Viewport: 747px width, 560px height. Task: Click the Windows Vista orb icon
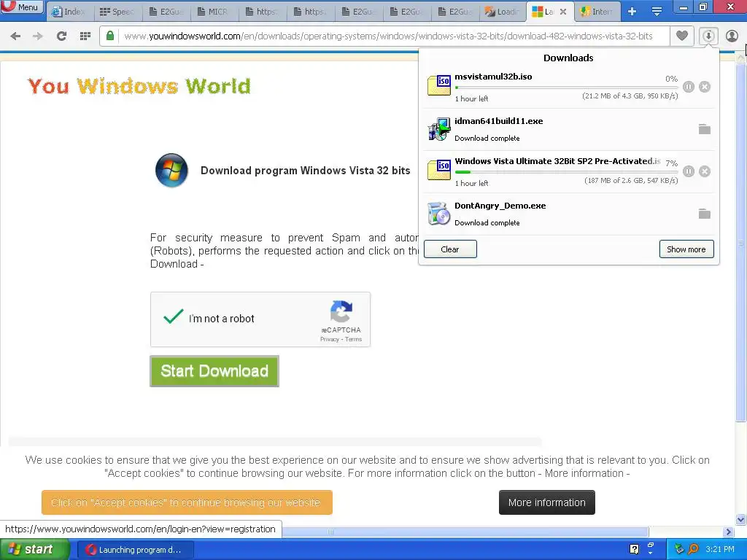pyautogui.click(x=171, y=170)
